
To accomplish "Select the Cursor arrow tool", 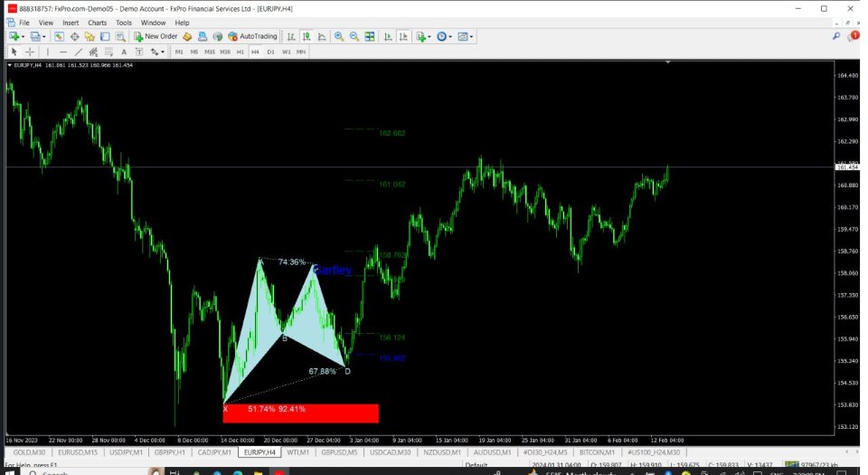I will (x=14, y=52).
